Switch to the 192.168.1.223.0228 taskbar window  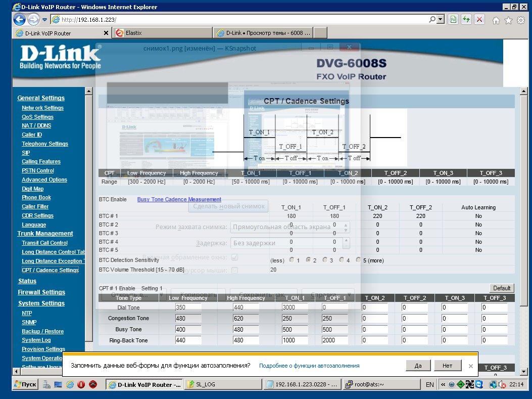tap(302, 384)
